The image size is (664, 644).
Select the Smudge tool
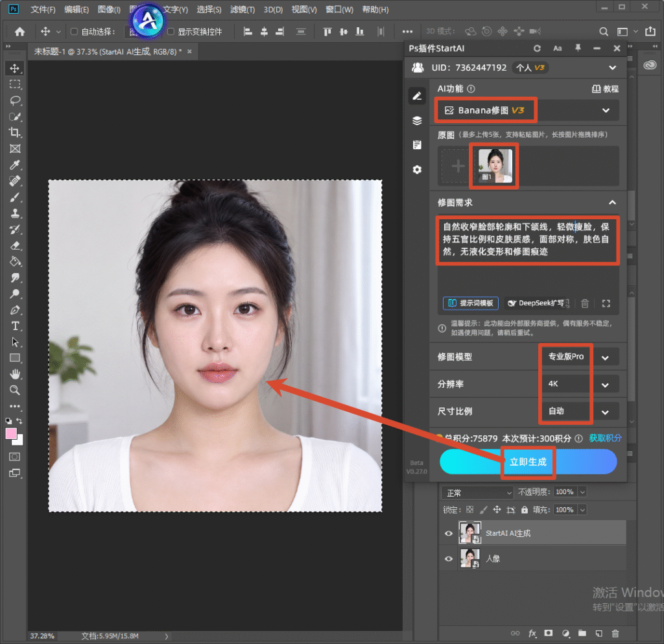(15, 278)
